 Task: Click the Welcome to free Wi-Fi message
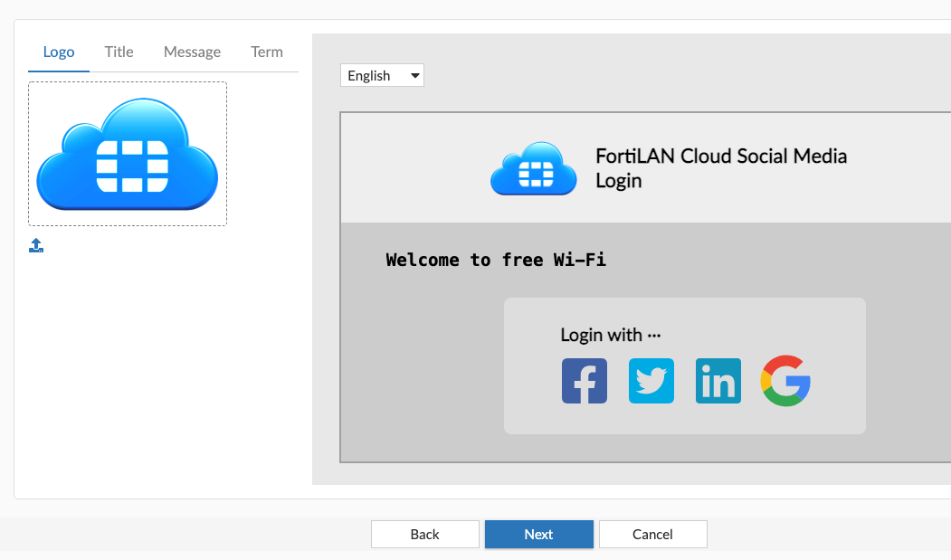click(x=496, y=260)
